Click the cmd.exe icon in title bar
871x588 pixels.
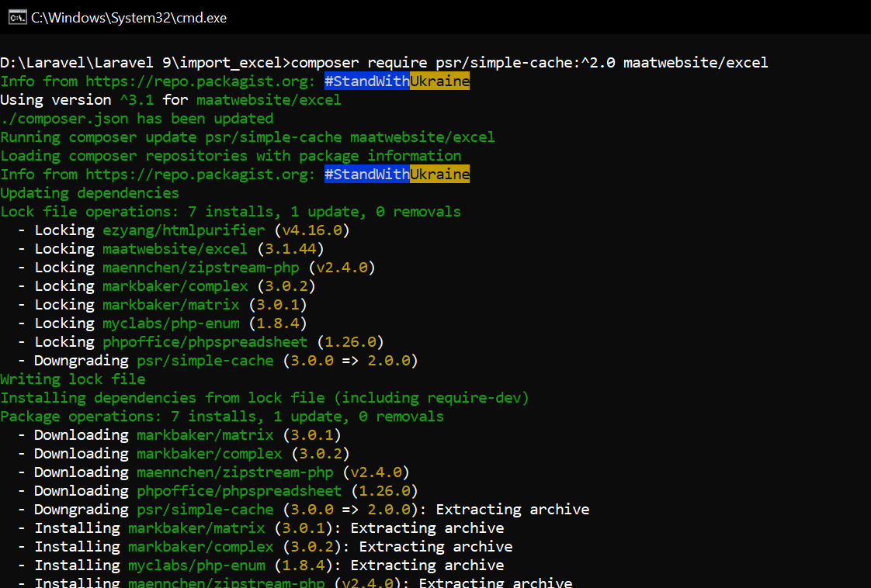(17, 17)
